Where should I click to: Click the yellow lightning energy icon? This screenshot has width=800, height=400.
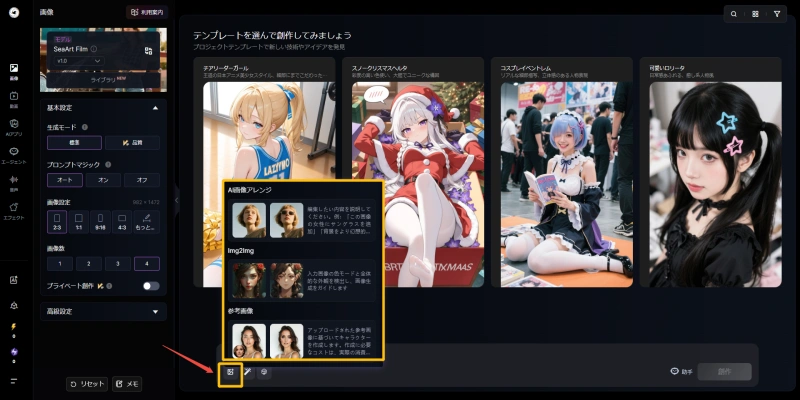(14, 327)
